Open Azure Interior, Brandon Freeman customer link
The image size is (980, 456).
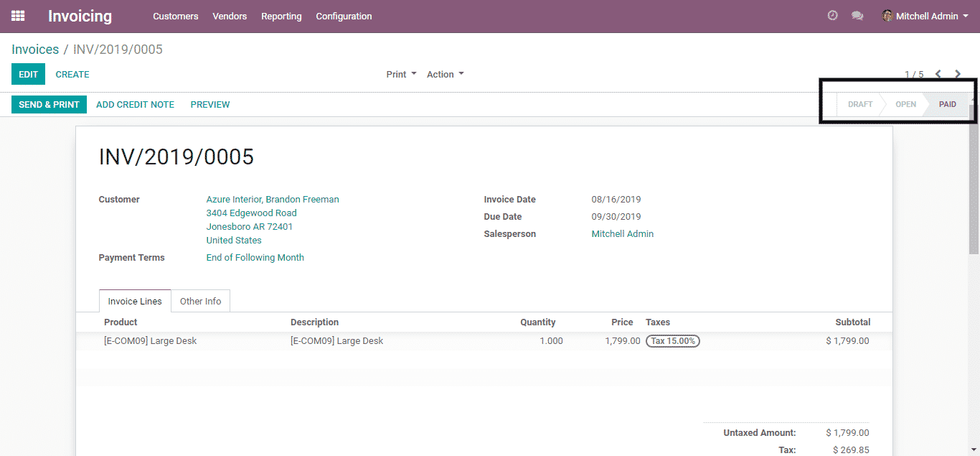click(x=273, y=199)
